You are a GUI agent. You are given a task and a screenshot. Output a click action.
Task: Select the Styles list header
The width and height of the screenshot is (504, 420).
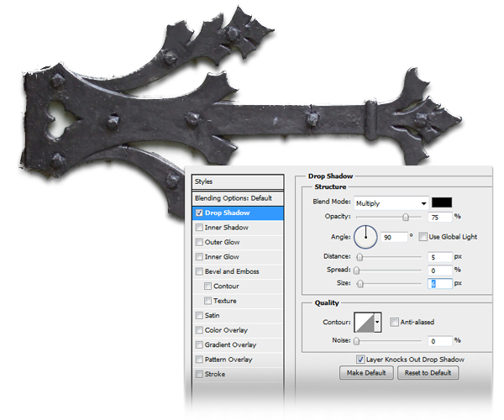click(238, 181)
